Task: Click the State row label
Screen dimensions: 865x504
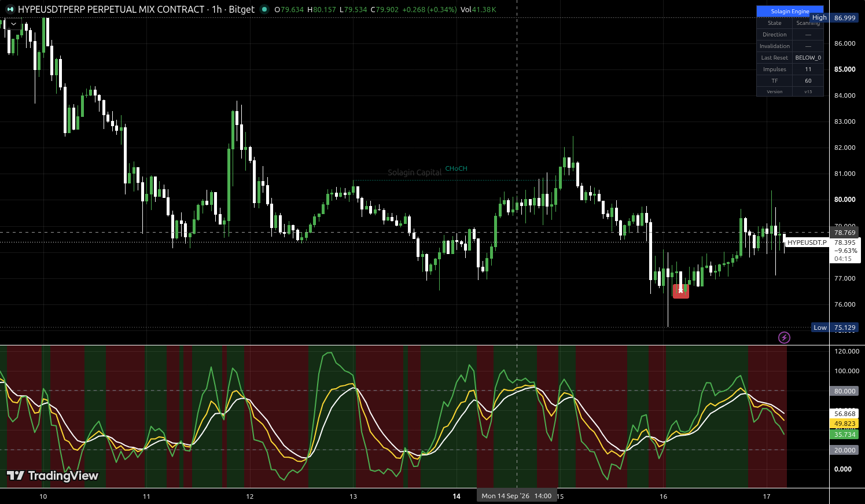Action: coord(775,23)
